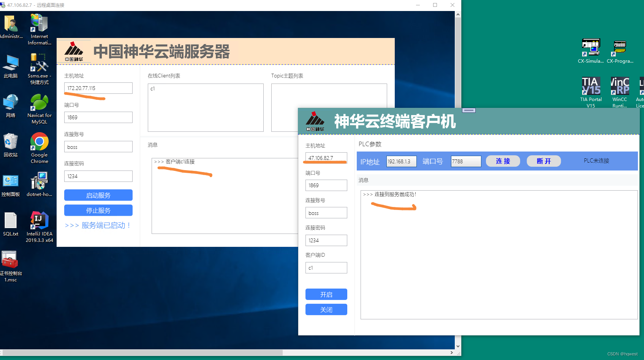
Task: Click PLC未连接 status text
Action: click(x=597, y=161)
